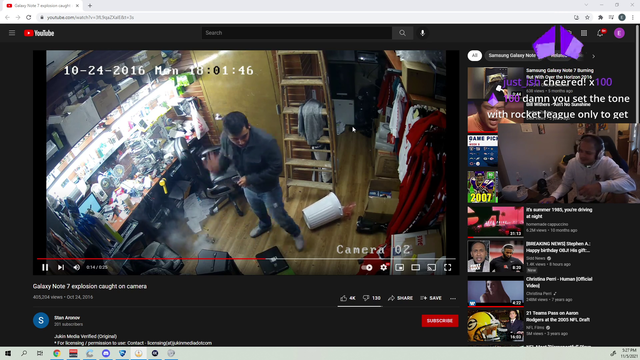This screenshot has height=360, width=640.
Task: Open Windows taskbar search
Action: pos(24,353)
